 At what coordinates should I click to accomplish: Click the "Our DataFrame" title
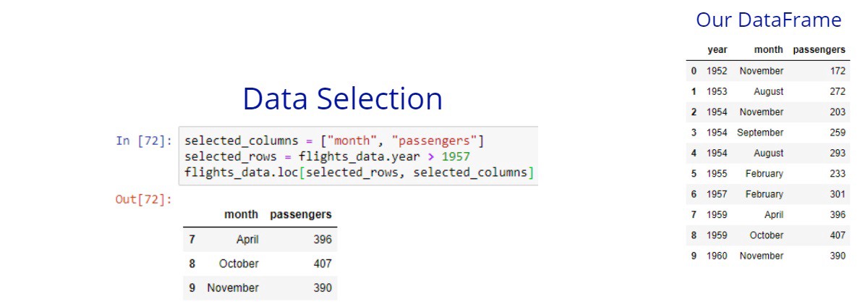[768, 20]
